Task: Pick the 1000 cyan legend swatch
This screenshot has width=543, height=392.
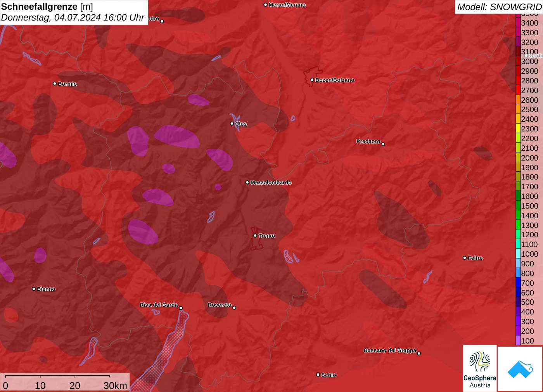Action: coord(518,254)
